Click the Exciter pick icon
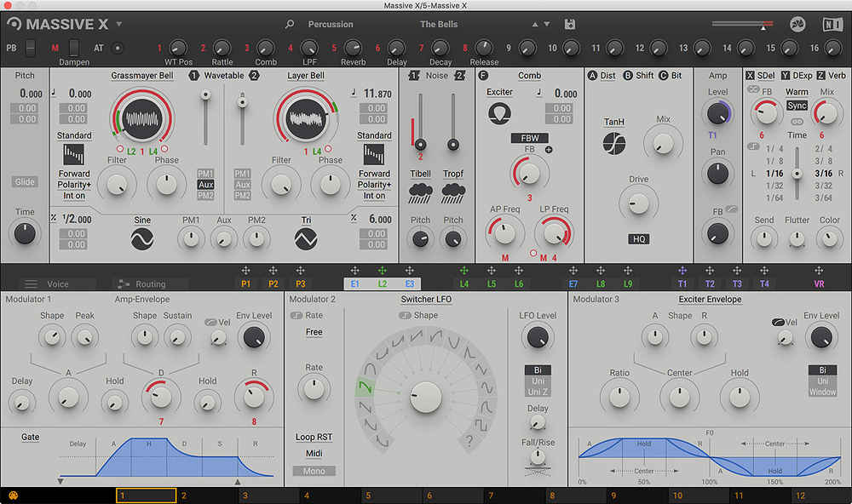The width and height of the screenshot is (852, 504). click(499, 112)
